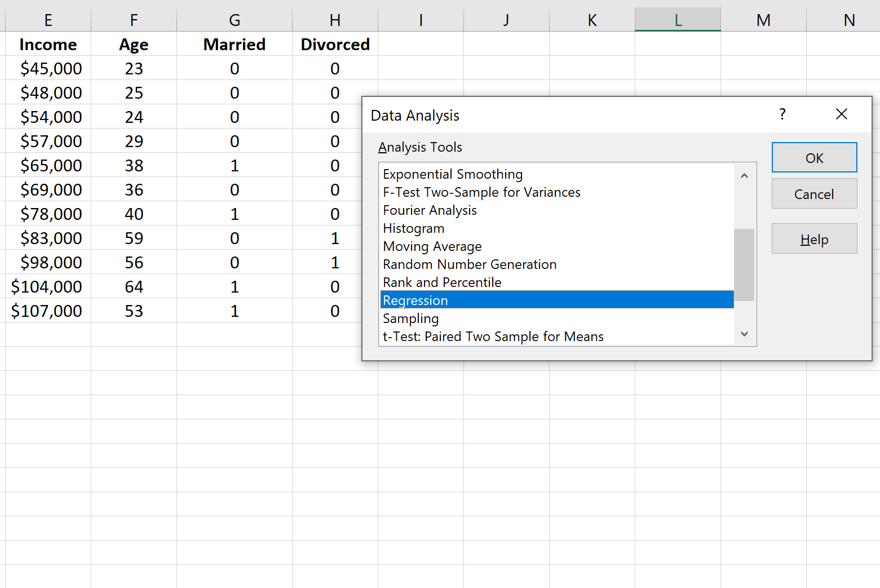
Task: Select F-Test Two-Sample for Variances
Action: coord(481,192)
